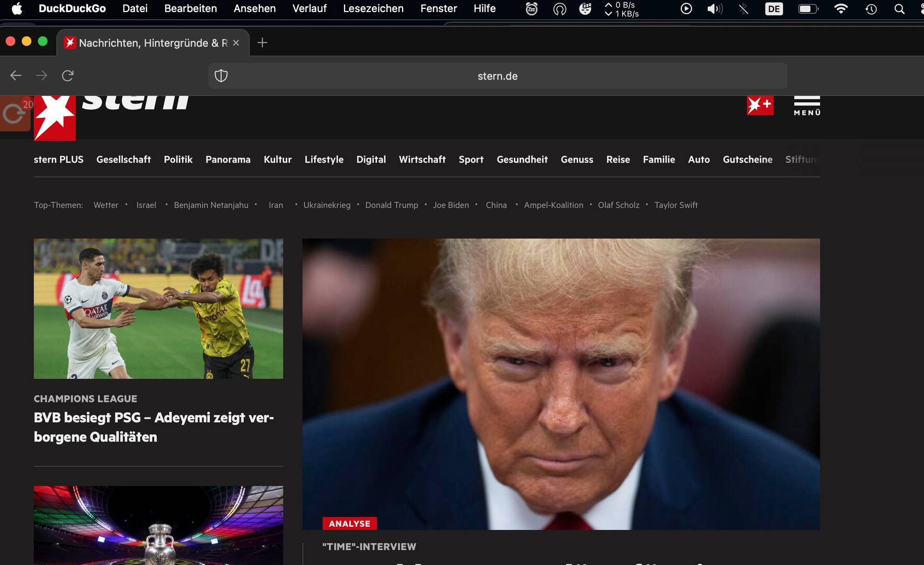
Task: Click the headphones menu bar icon
Action: click(560, 9)
